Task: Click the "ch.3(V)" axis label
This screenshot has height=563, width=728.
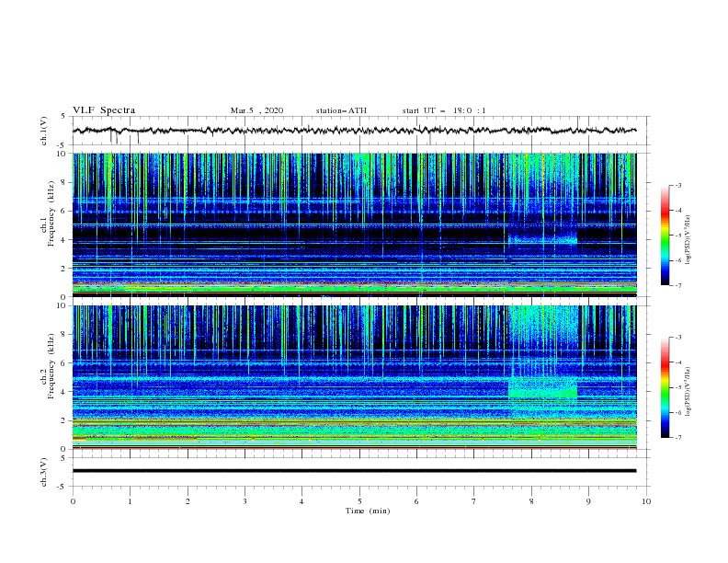Action: 44,472
